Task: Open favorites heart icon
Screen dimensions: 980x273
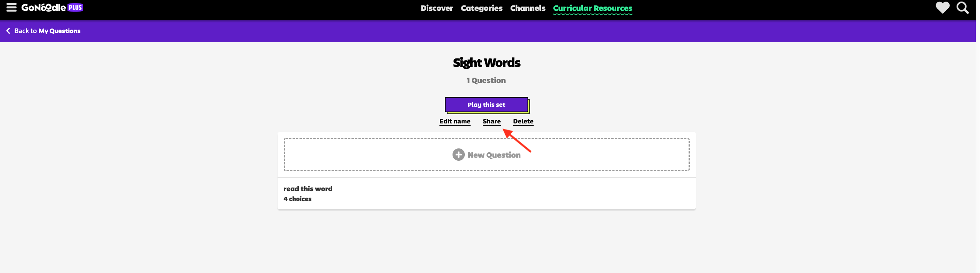Action: click(x=942, y=8)
